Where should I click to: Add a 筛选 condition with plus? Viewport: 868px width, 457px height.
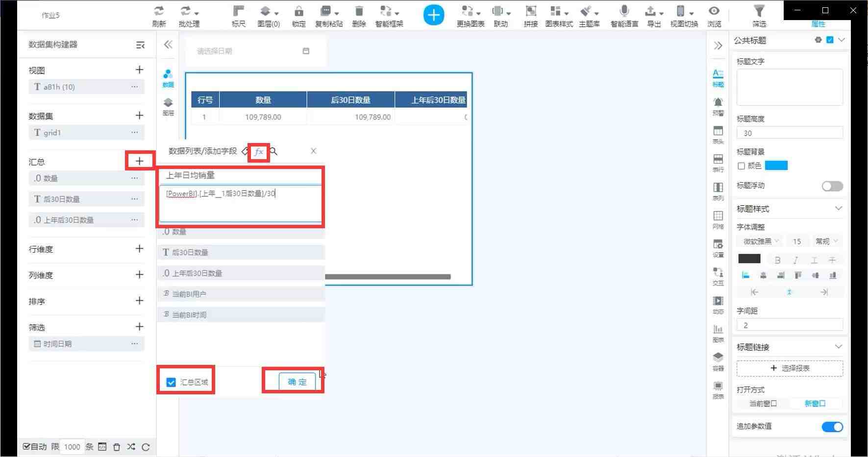point(139,326)
